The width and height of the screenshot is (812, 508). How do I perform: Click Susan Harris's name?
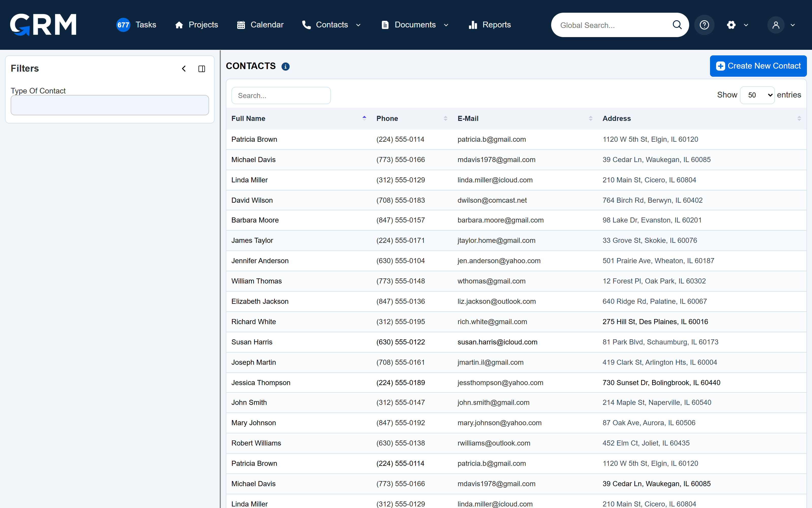(252, 342)
